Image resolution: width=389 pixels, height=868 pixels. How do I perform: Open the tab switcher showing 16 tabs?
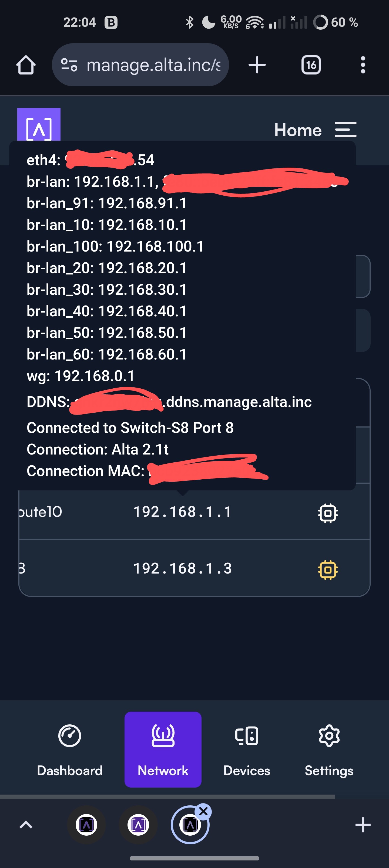point(311,65)
